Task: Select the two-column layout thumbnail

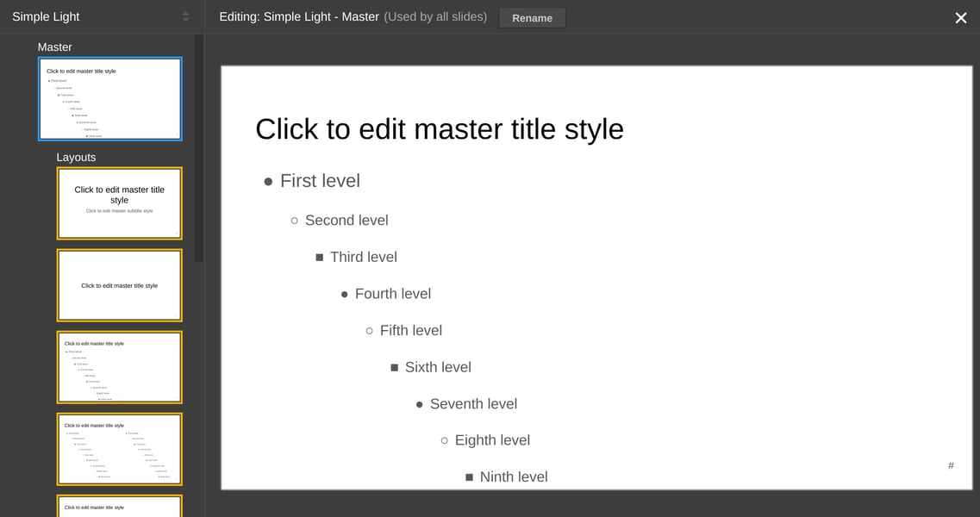Action: pyautogui.click(x=119, y=449)
